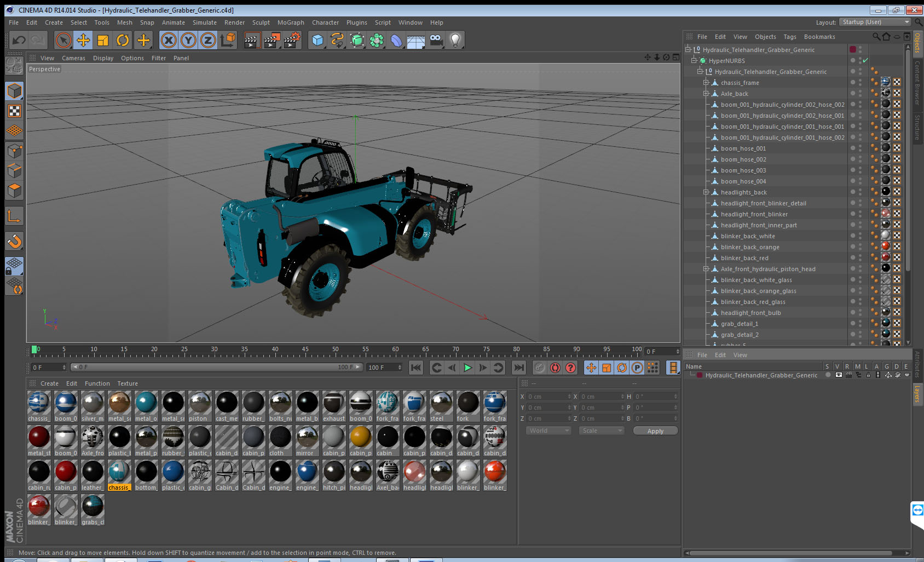The width and height of the screenshot is (924, 562).
Task: Select the cabin_p yellow material swatch
Action: coord(360,441)
